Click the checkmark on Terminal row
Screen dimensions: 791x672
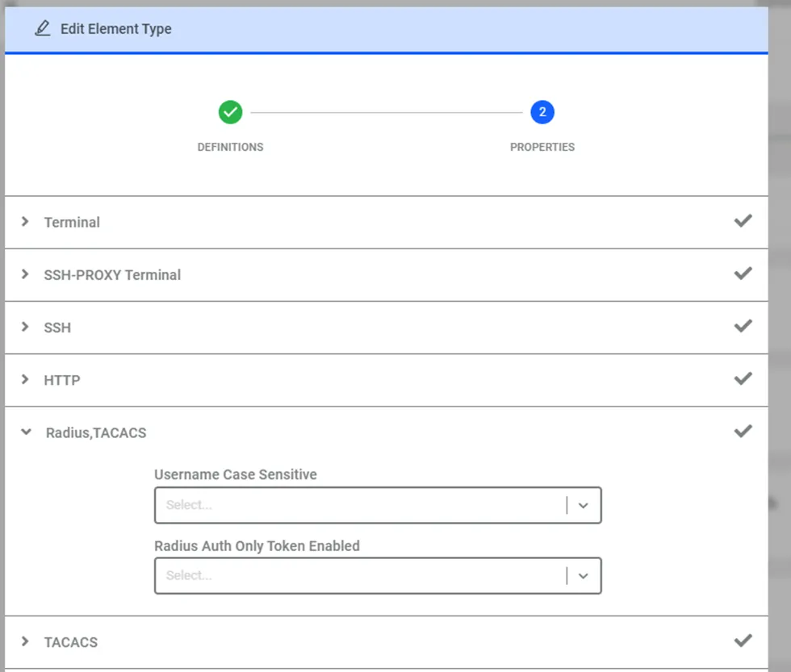point(743,221)
